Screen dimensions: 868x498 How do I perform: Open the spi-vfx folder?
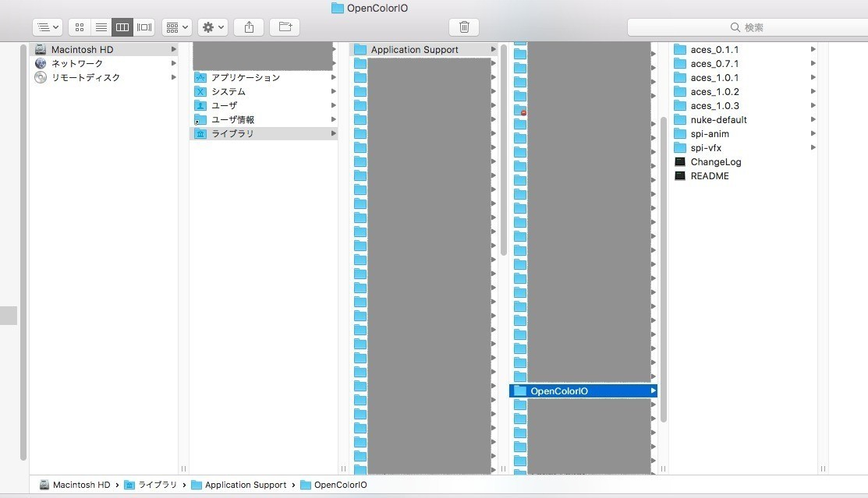tap(744, 148)
